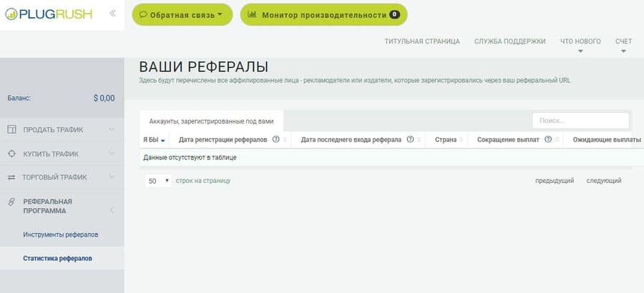Viewport: 644px width, 293px height.
Task: Click the Продать трафик layout icon
Action: 11,129
